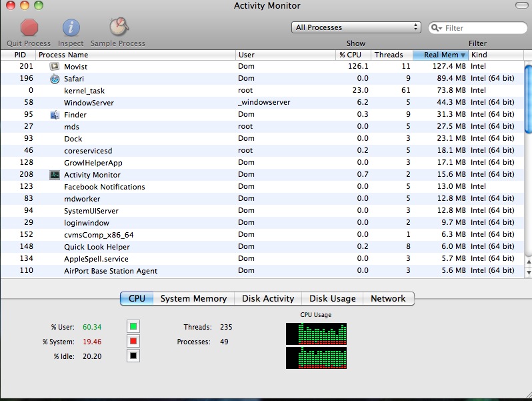Open the Disk Usage tab
The image size is (532, 401).
pos(332,298)
